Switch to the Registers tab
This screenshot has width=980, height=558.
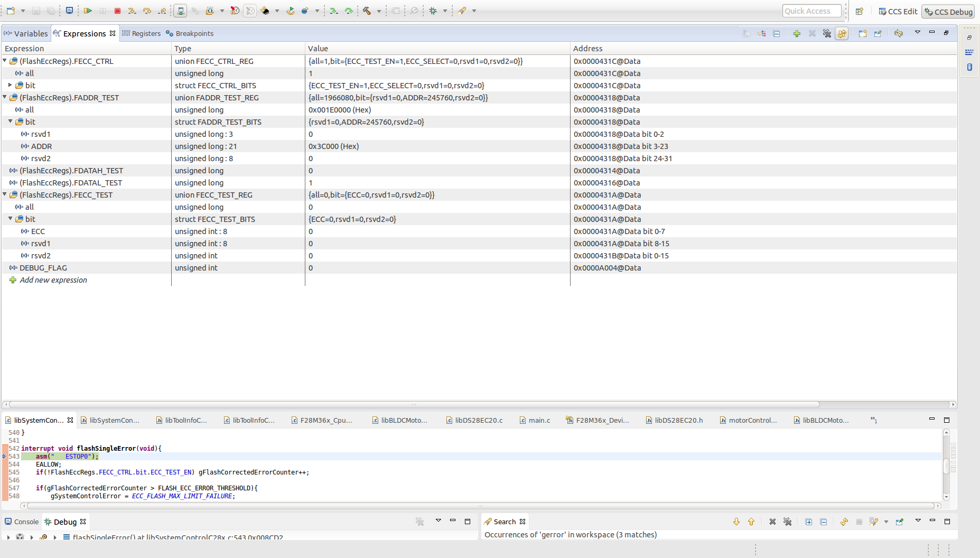tap(141, 33)
